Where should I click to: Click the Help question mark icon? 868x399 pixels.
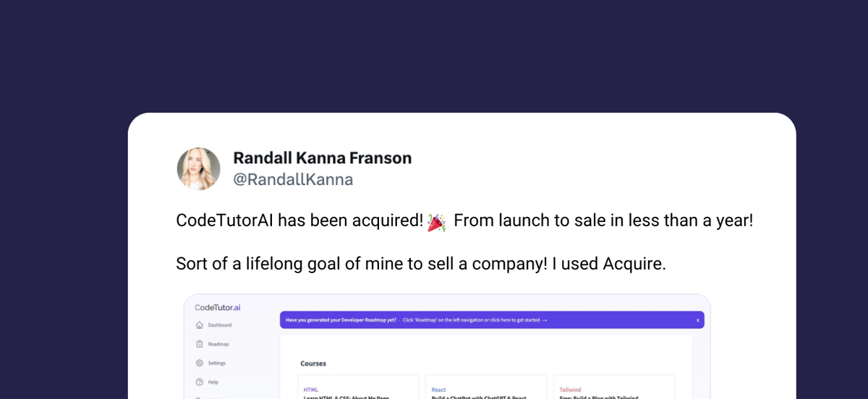pyautogui.click(x=200, y=382)
